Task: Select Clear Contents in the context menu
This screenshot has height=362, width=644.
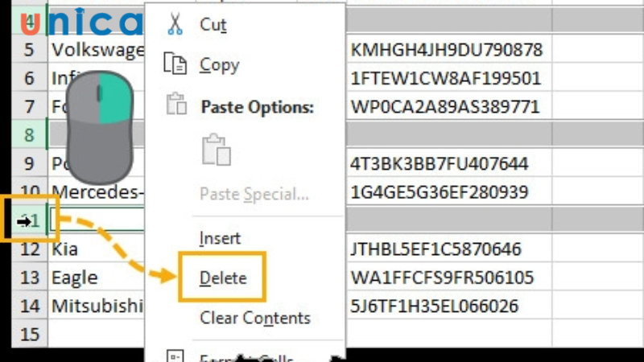Action: click(254, 318)
